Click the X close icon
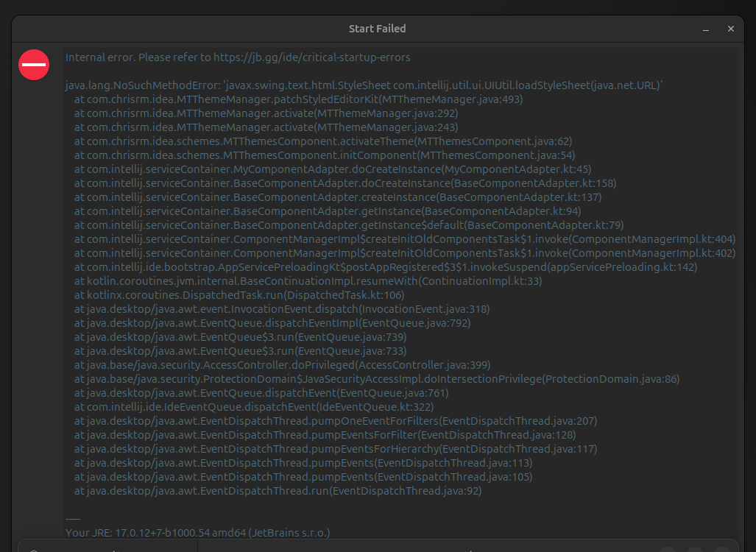 tap(730, 29)
